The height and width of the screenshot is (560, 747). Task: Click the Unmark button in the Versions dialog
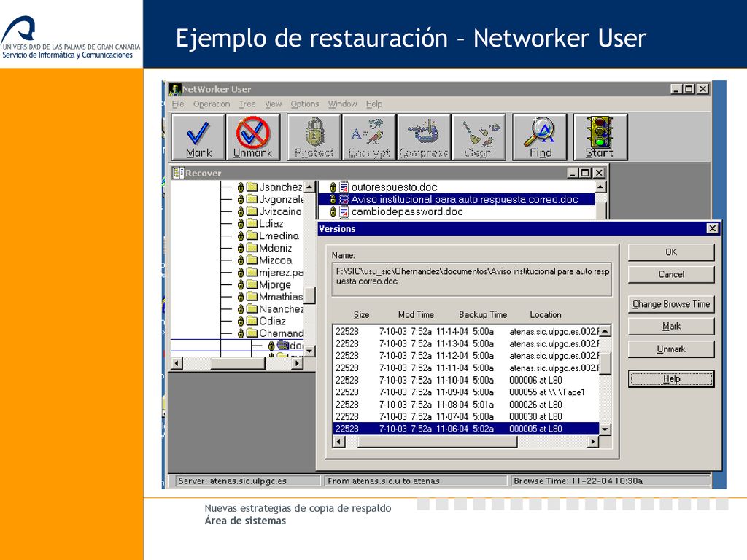671,349
